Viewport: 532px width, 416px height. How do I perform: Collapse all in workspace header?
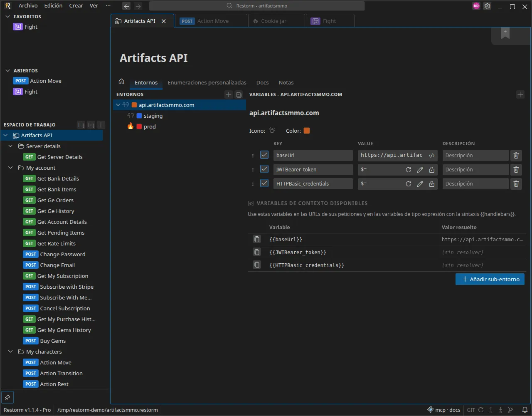81,125
